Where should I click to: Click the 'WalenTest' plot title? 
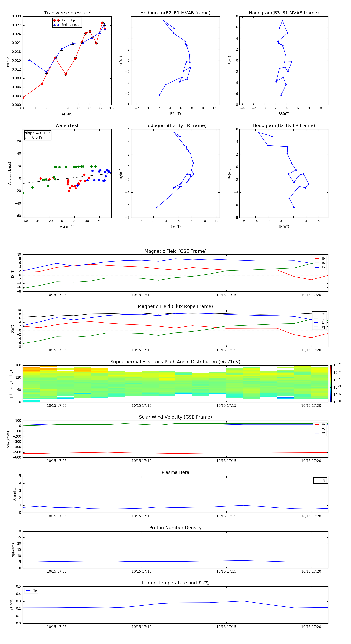[x=67, y=125]
